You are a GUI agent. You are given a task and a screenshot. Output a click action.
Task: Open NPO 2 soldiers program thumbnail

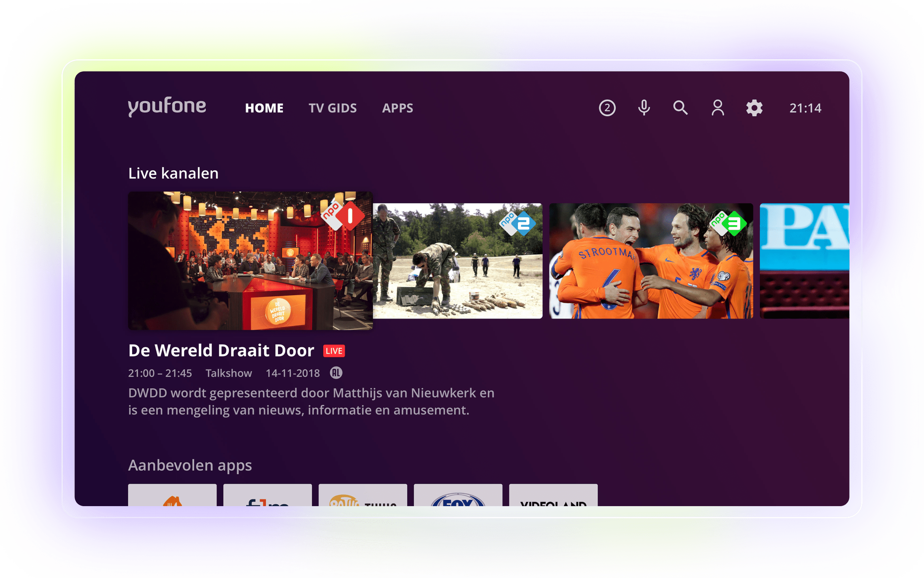pos(457,261)
